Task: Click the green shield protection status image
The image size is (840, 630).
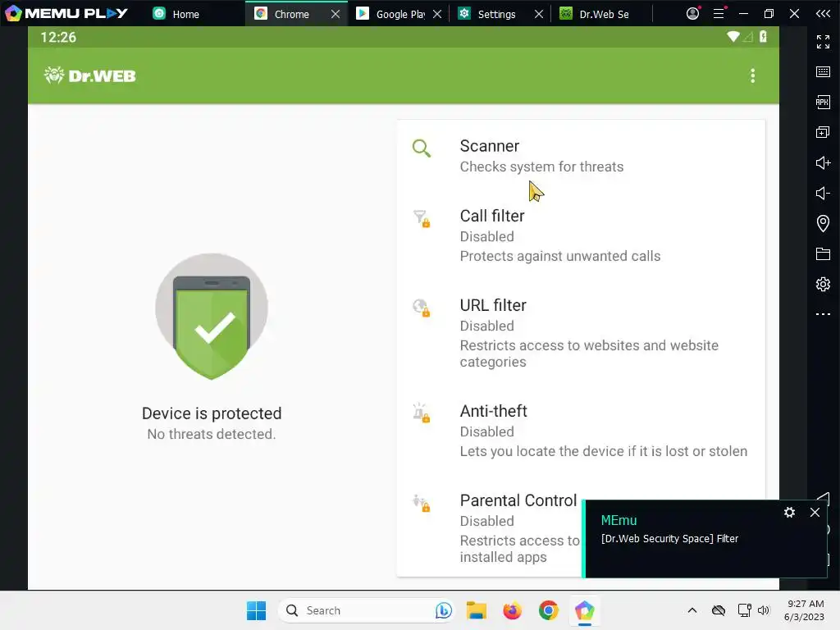Action: point(212,317)
